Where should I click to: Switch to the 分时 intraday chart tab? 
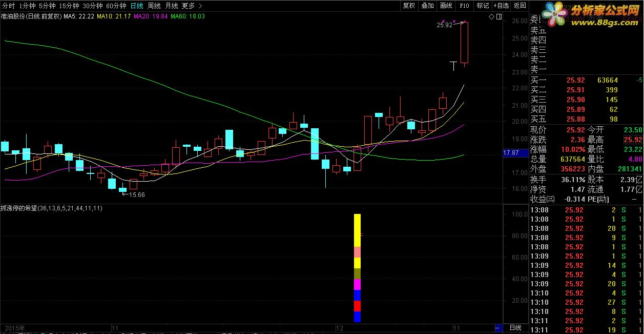pos(8,6)
